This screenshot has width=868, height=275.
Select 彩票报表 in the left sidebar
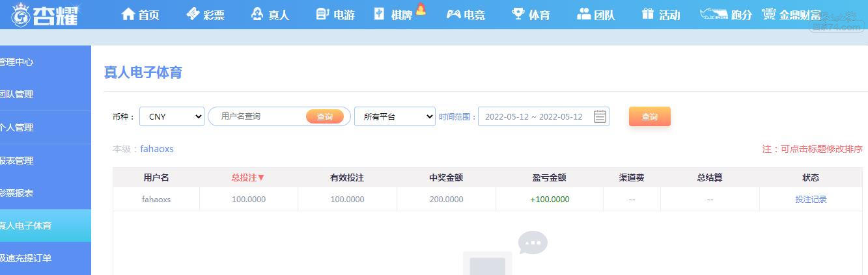tap(17, 193)
